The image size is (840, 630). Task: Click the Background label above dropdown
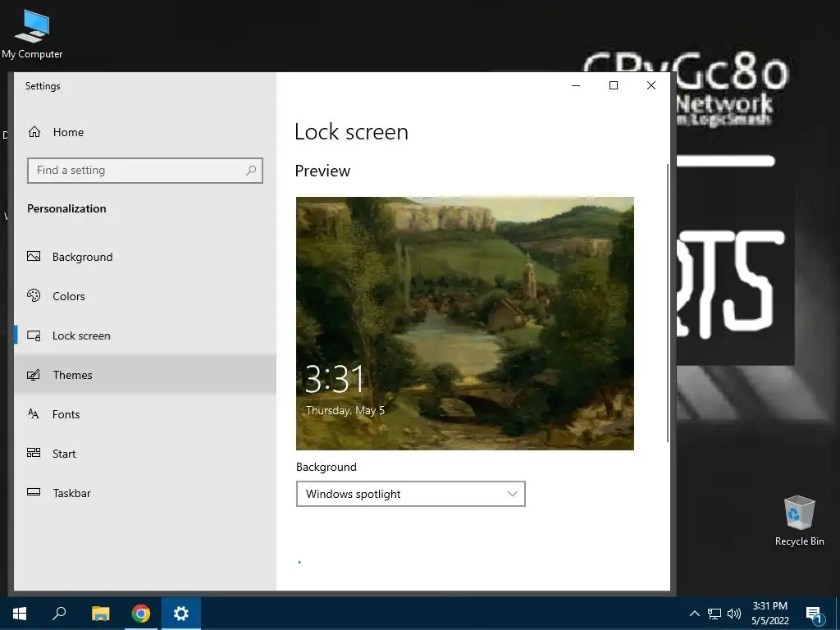pyautogui.click(x=326, y=467)
